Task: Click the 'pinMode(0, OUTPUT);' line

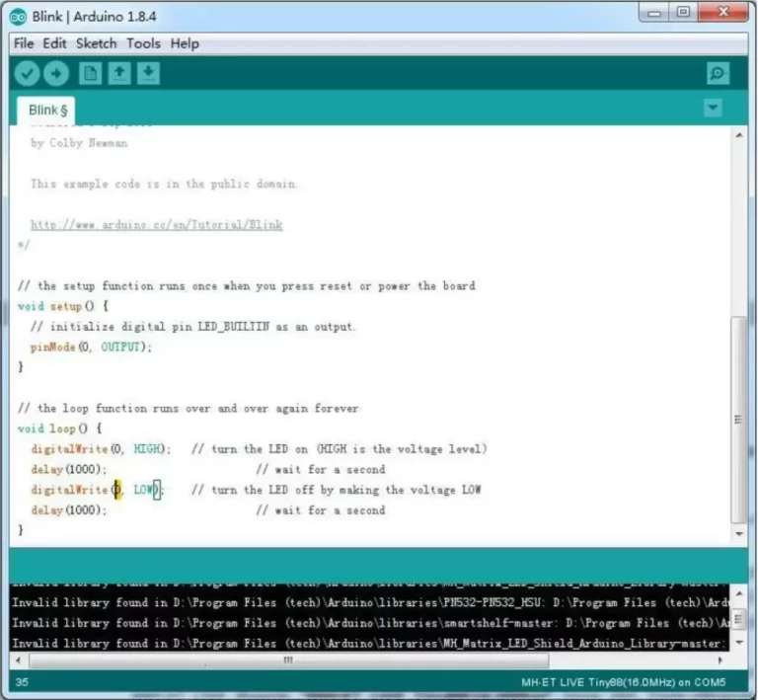Action: click(91, 348)
